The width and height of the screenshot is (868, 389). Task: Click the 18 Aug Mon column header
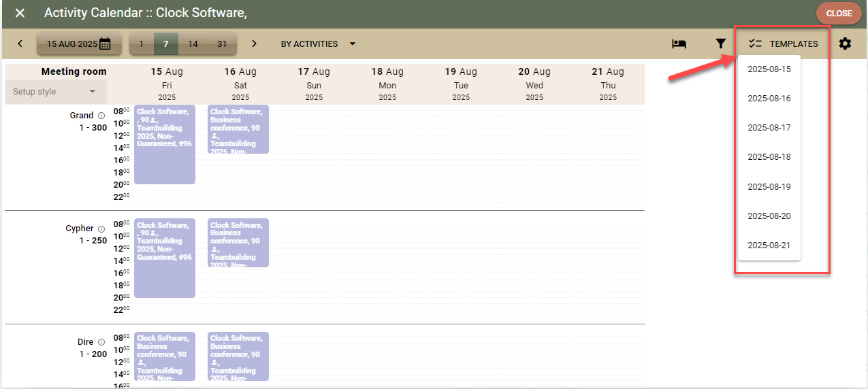tap(387, 84)
